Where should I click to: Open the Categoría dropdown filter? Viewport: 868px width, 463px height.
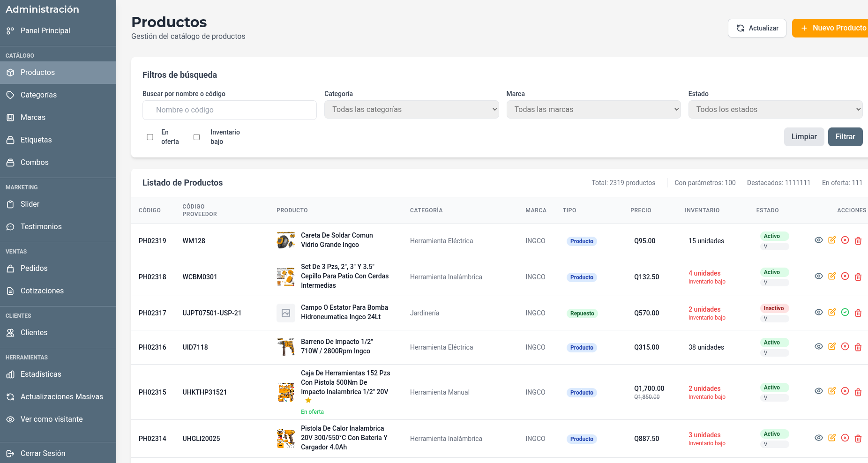pyautogui.click(x=412, y=110)
